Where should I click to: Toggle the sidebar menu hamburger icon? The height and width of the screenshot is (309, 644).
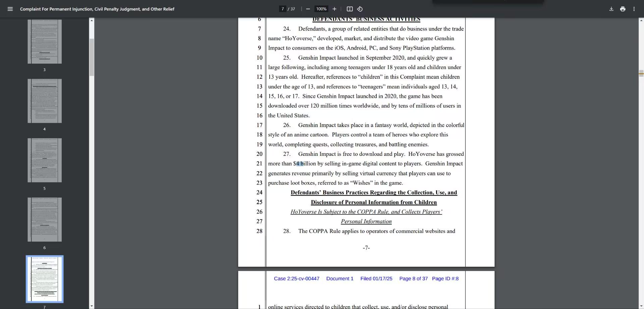[10, 9]
